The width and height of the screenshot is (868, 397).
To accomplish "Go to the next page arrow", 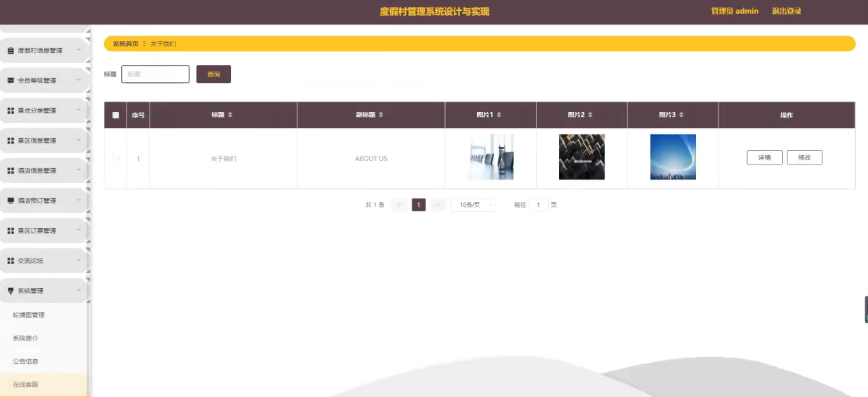I will (438, 205).
